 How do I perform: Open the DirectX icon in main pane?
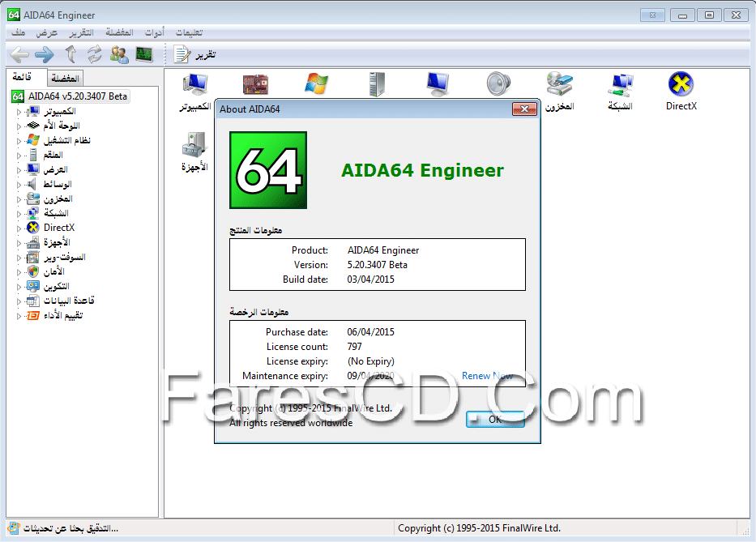click(681, 92)
